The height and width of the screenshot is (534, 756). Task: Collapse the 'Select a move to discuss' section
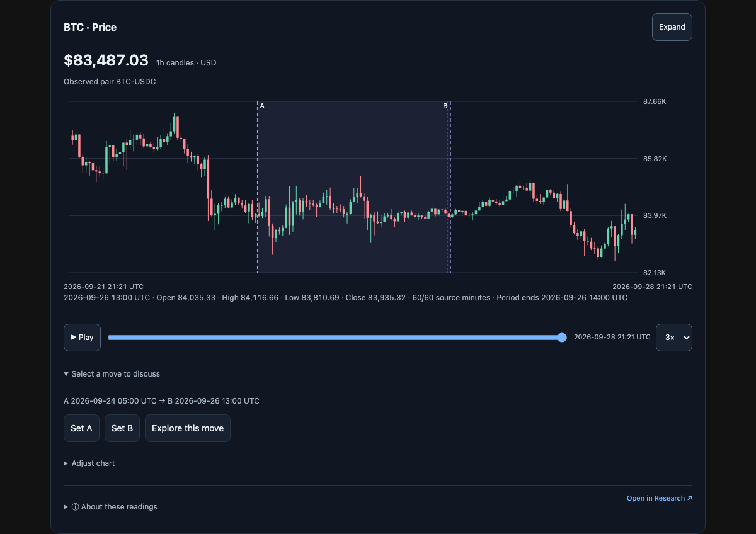pyautogui.click(x=112, y=374)
